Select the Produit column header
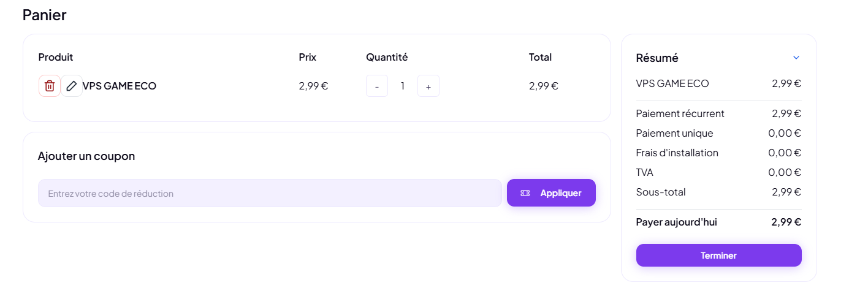 tap(56, 57)
